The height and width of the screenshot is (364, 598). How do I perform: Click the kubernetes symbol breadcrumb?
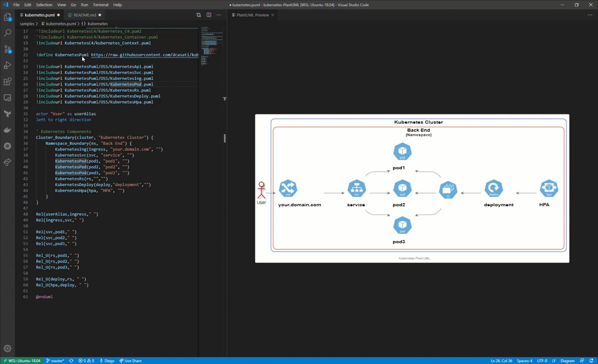coord(98,24)
